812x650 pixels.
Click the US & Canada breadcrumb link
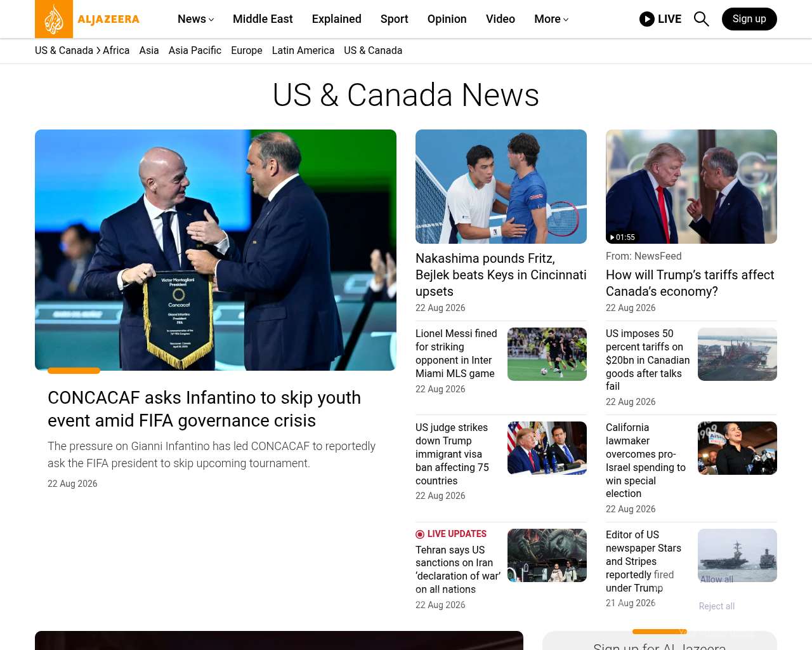(x=64, y=51)
